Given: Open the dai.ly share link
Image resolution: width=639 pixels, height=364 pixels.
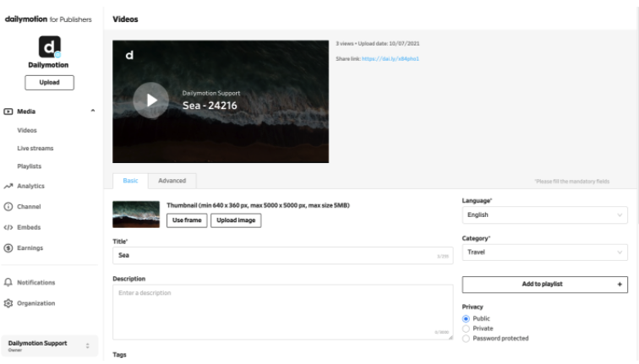Looking at the screenshot, I should [x=390, y=58].
